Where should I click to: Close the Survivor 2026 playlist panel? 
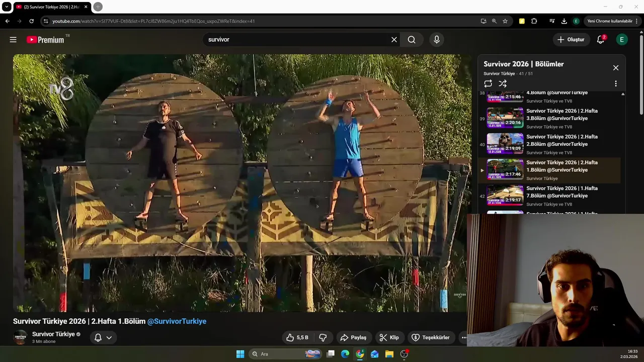tap(615, 68)
